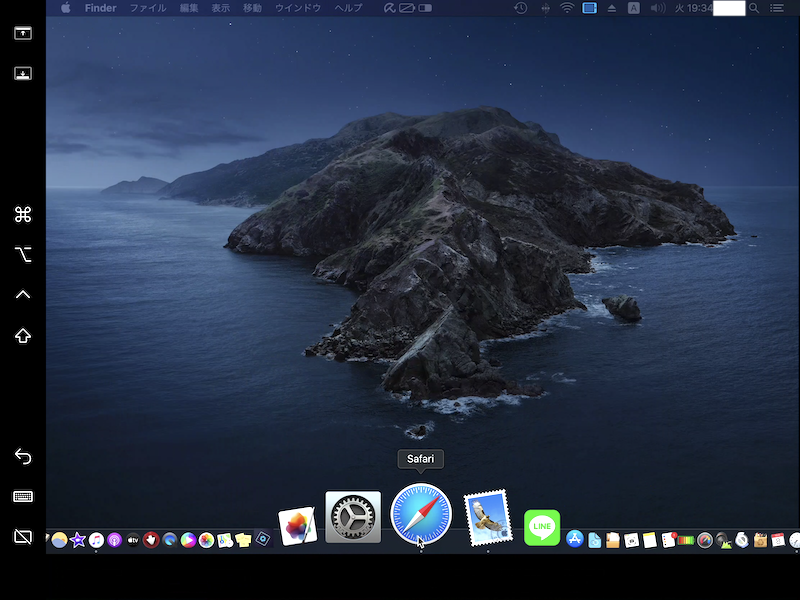Open Wi-Fi status menu

pyautogui.click(x=567, y=8)
